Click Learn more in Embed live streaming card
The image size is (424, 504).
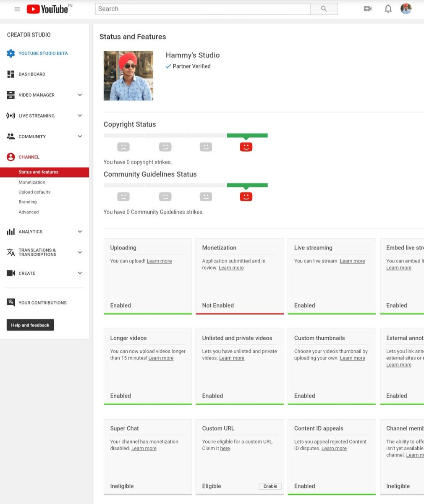pyautogui.click(x=399, y=268)
